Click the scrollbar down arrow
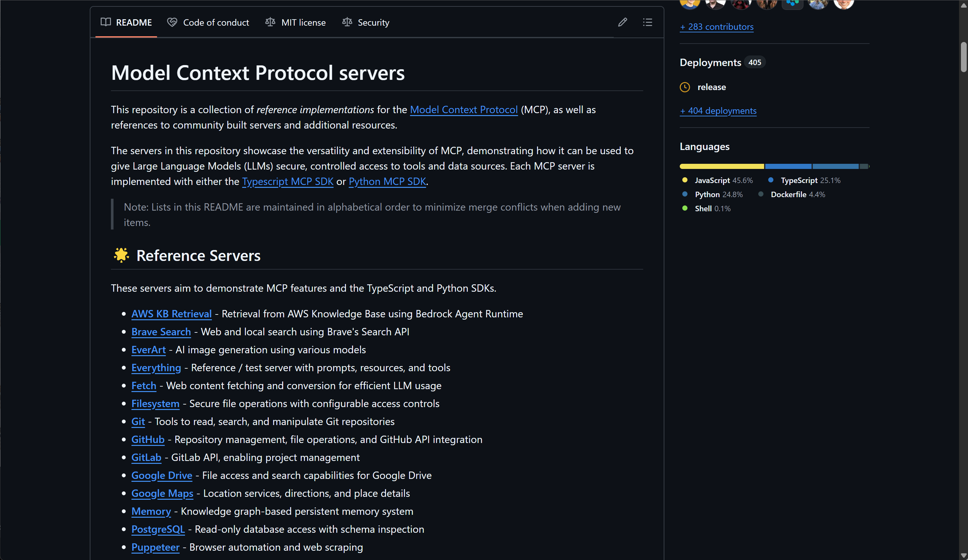Viewport: 968px width, 560px height. point(964,556)
